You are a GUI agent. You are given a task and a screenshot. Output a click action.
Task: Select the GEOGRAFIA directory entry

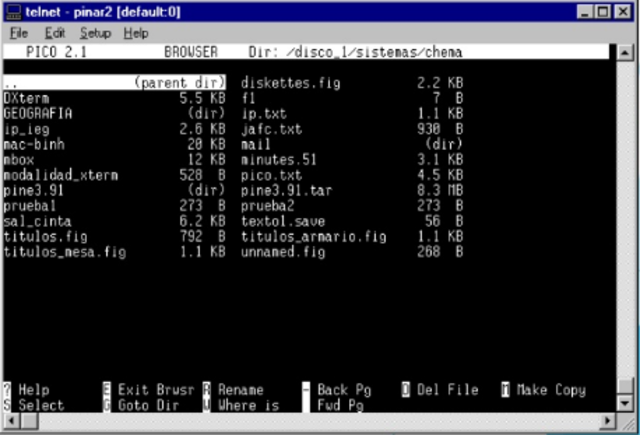pos(115,113)
